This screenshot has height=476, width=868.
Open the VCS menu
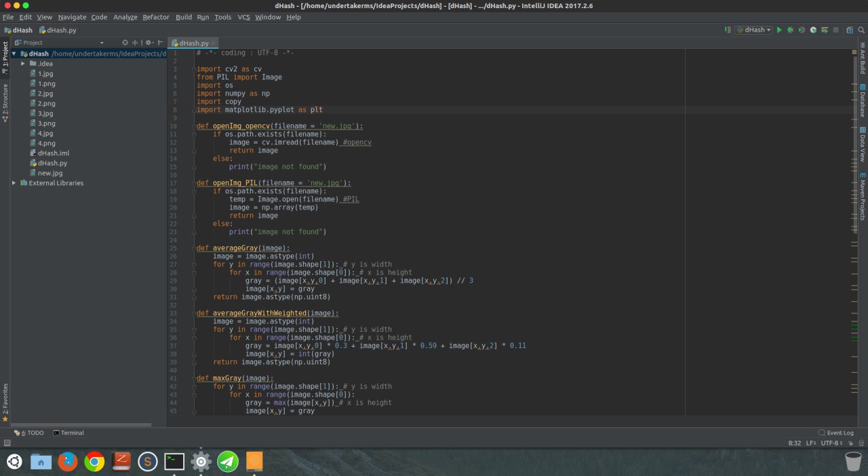pos(243,17)
